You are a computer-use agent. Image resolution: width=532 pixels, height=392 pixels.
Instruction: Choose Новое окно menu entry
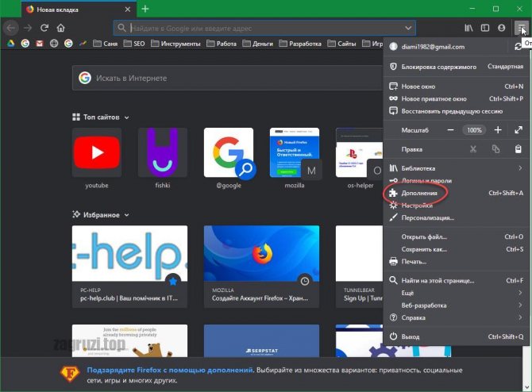click(x=456, y=86)
